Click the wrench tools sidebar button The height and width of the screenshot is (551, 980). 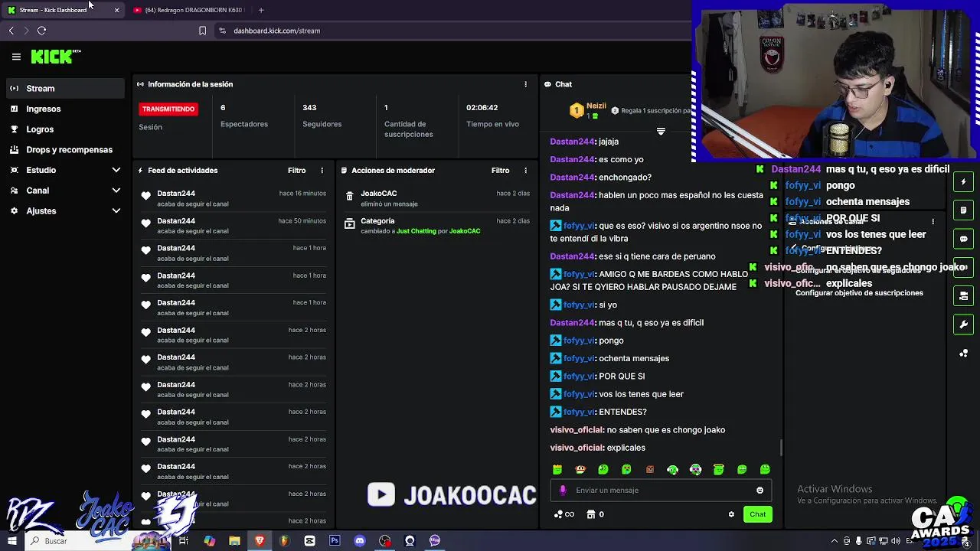(x=963, y=324)
